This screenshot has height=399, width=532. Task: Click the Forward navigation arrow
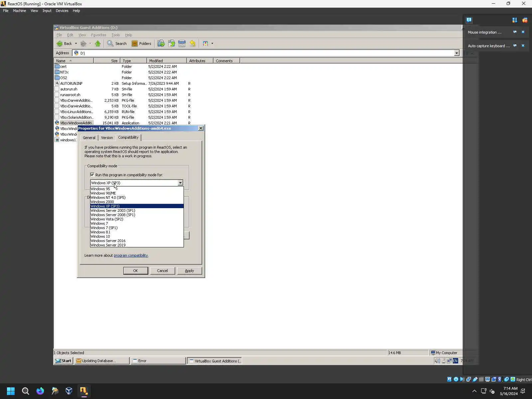pyautogui.click(x=83, y=44)
